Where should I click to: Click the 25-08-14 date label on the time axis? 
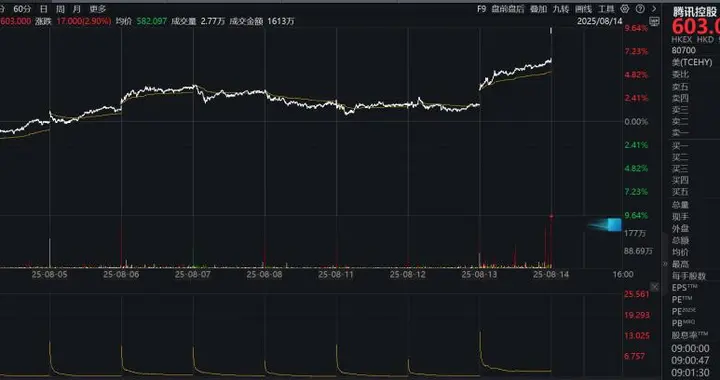click(551, 274)
